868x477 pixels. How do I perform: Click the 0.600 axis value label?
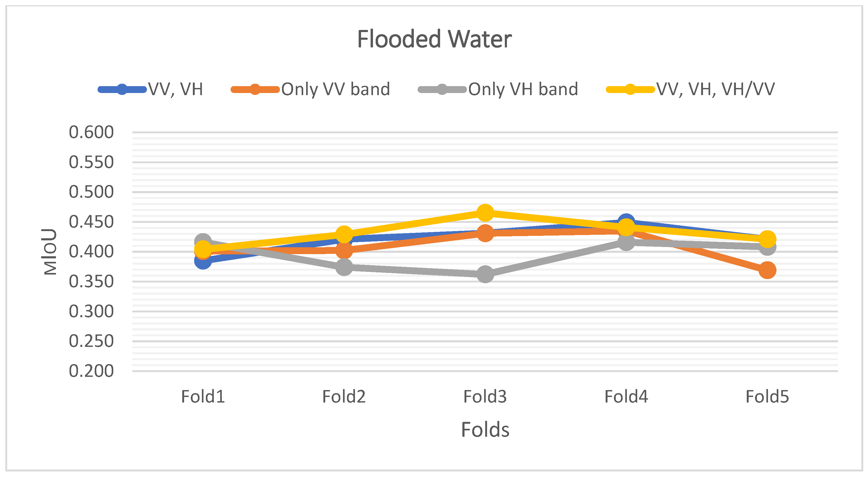(x=91, y=132)
